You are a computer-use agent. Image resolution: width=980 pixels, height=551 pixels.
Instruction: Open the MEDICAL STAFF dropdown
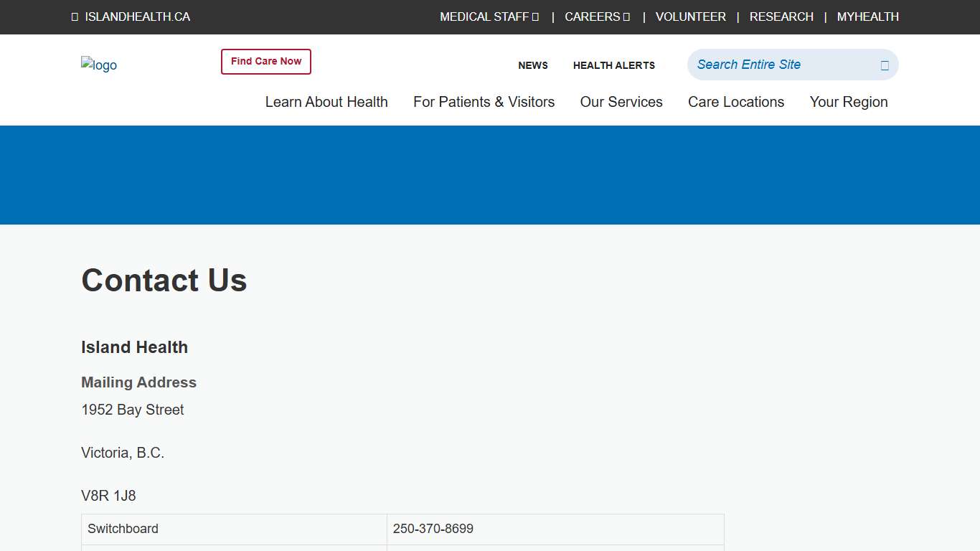pyautogui.click(x=484, y=17)
